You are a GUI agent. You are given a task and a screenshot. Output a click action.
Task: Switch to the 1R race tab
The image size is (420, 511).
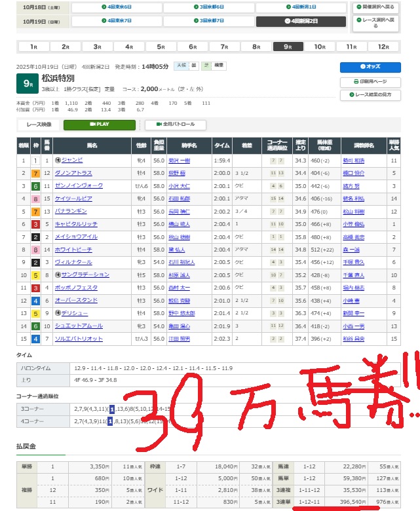click(33, 47)
